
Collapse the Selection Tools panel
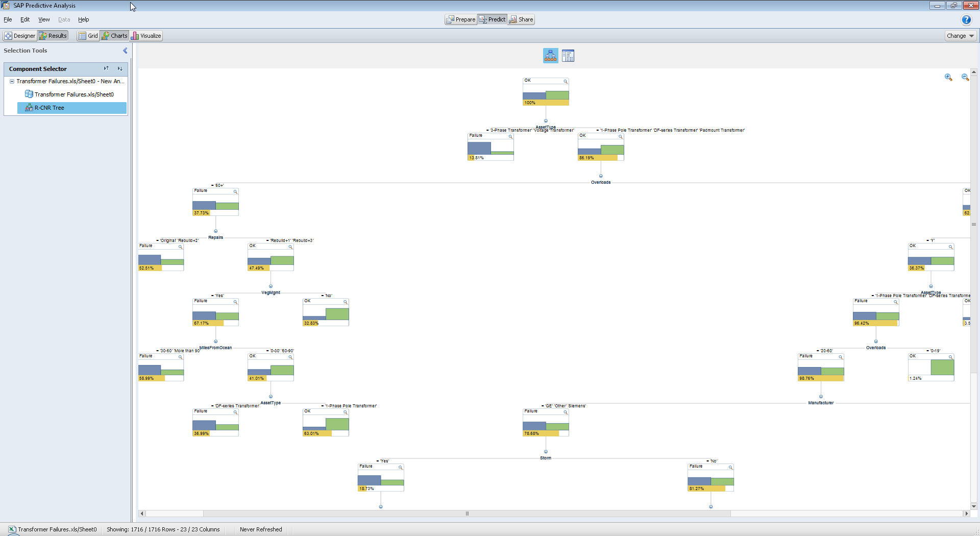click(125, 51)
